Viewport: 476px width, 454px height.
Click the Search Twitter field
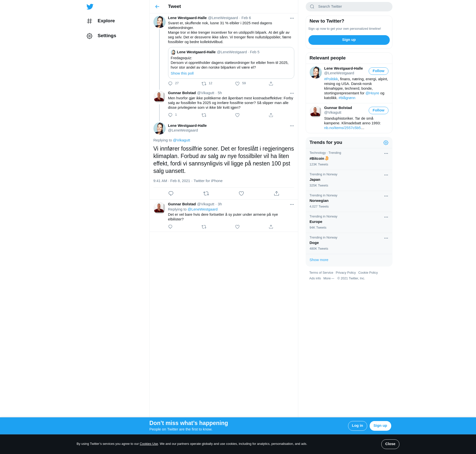(349, 6)
